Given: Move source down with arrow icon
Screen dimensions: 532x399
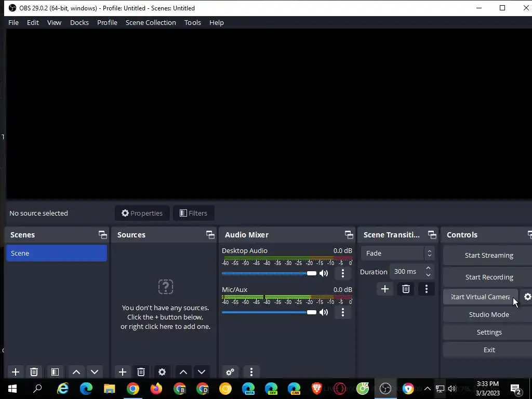Looking at the screenshot, I should (x=202, y=372).
